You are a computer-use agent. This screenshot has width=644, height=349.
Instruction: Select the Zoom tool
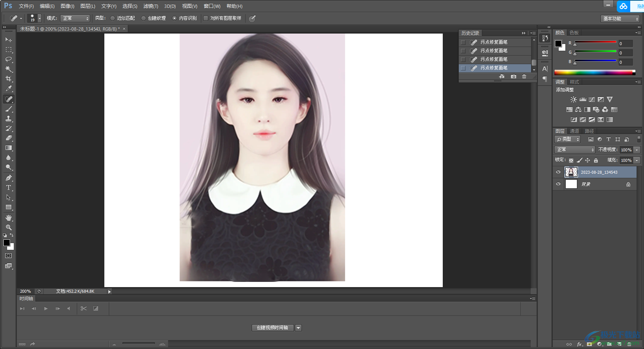[9, 227]
